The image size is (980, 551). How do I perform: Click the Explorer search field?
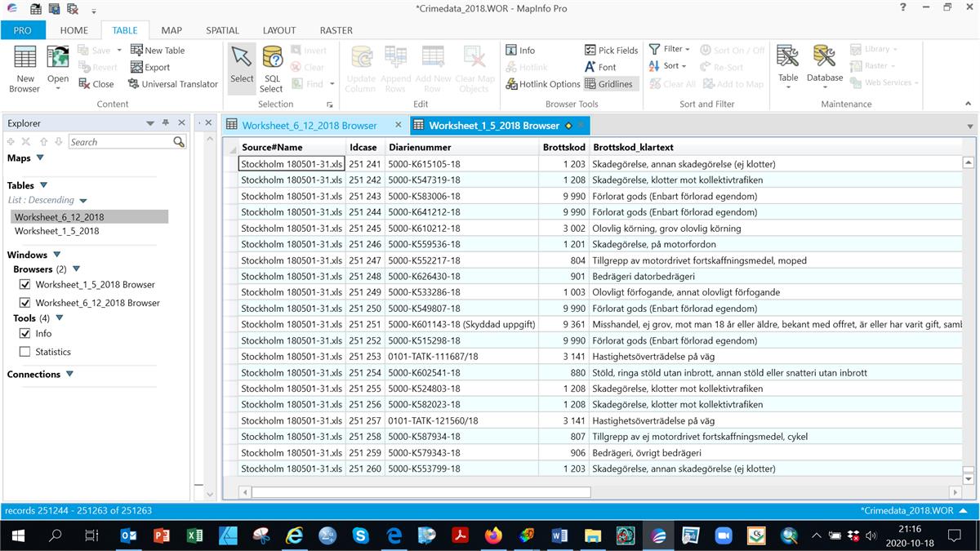(120, 142)
